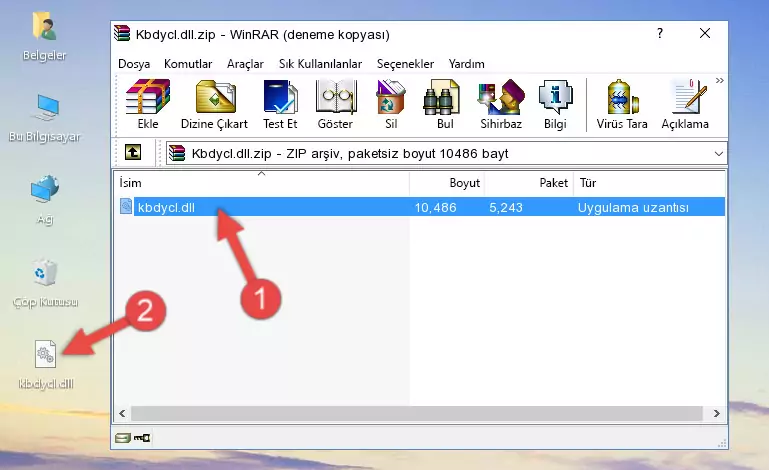Click the 10,486 size value
769x470 pixels.
(x=436, y=208)
